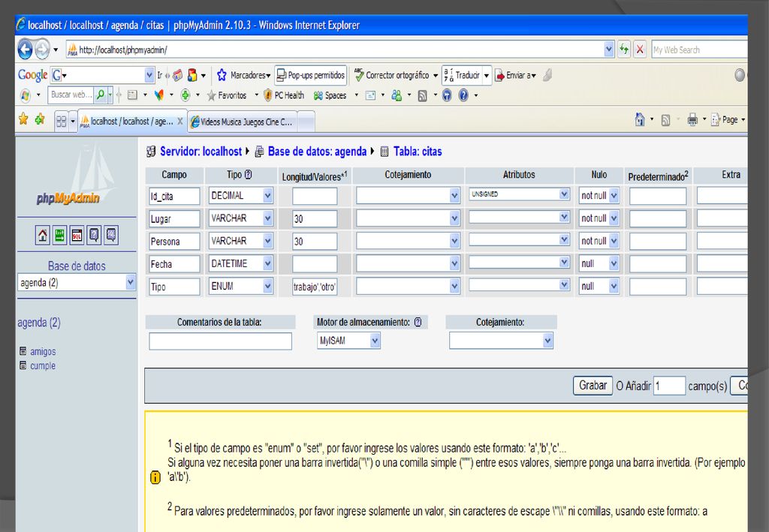Viewport: 769px width, 532px height.
Task: Open the Tipo dropdown showing DATETIME
Action: pyautogui.click(x=267, y=263)
